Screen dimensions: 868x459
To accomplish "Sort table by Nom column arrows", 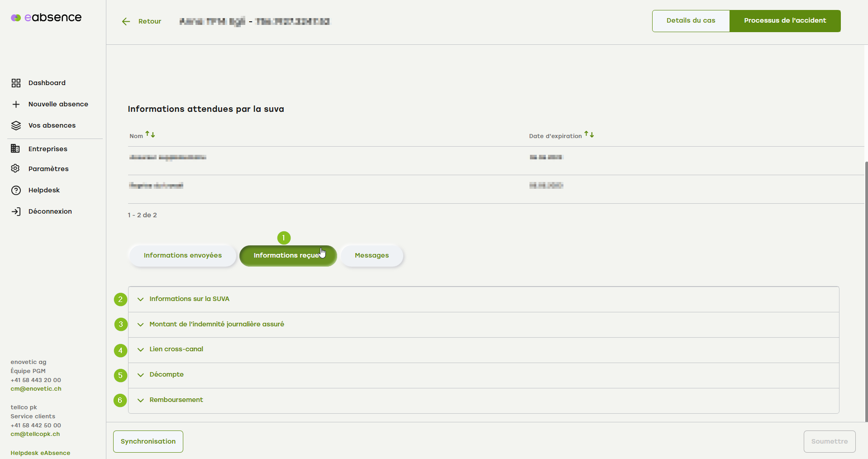I will (150, 135).
